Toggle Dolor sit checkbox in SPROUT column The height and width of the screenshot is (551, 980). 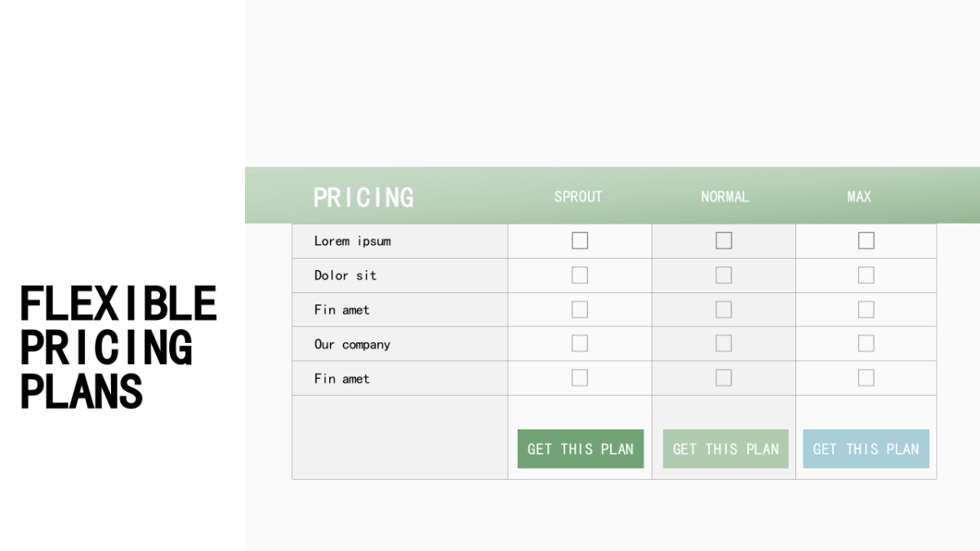(x=580, y=275)
